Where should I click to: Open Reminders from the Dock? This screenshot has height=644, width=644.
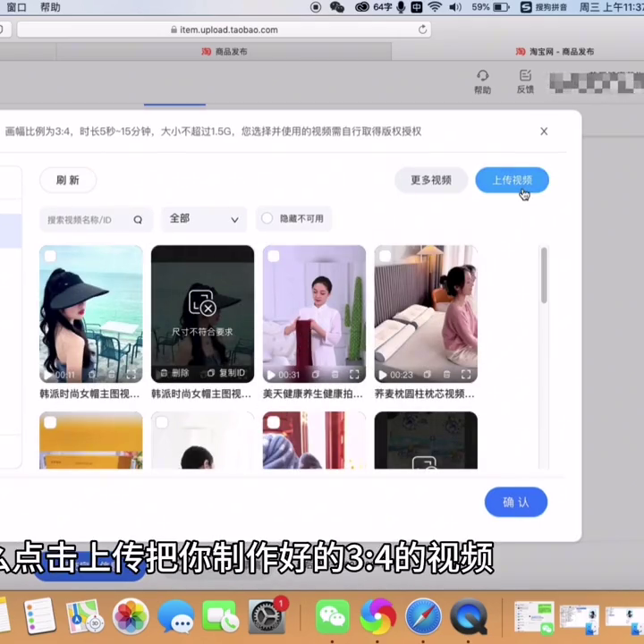tap(39, 616)
